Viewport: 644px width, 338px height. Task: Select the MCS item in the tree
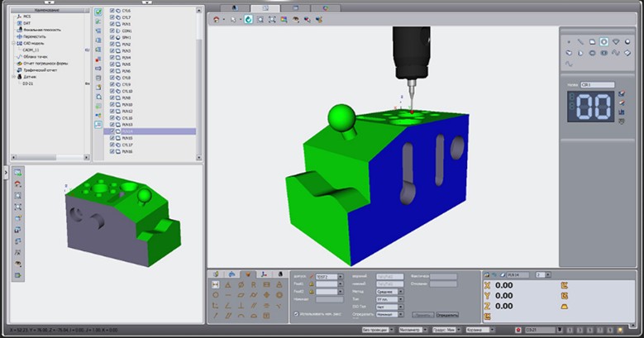pyautogui.click(x=27, y=16)
